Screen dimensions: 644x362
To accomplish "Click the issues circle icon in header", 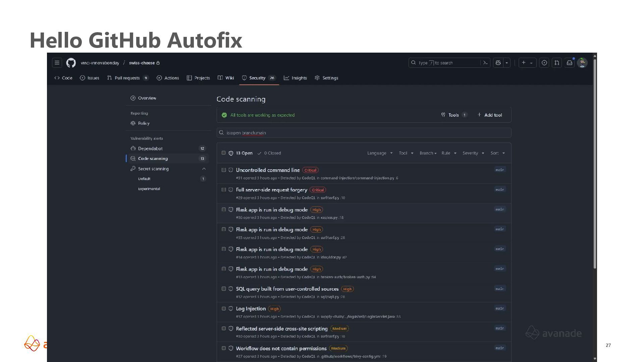I will (544, 63).
